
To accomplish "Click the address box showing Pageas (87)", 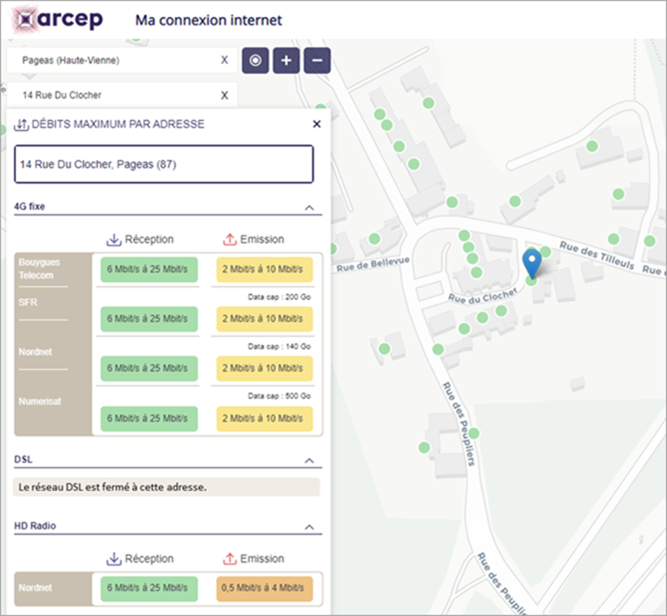I will (164, 164).
